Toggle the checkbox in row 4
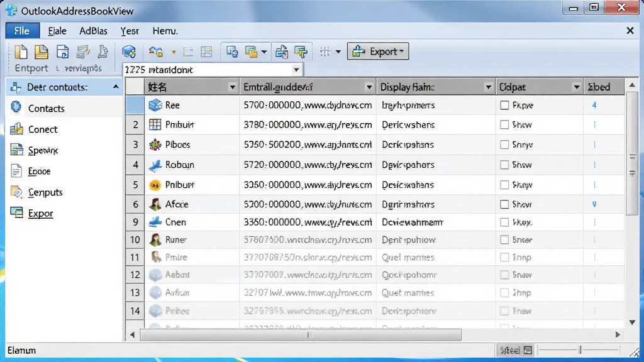The image size is (644, 362). click(504, 165)
